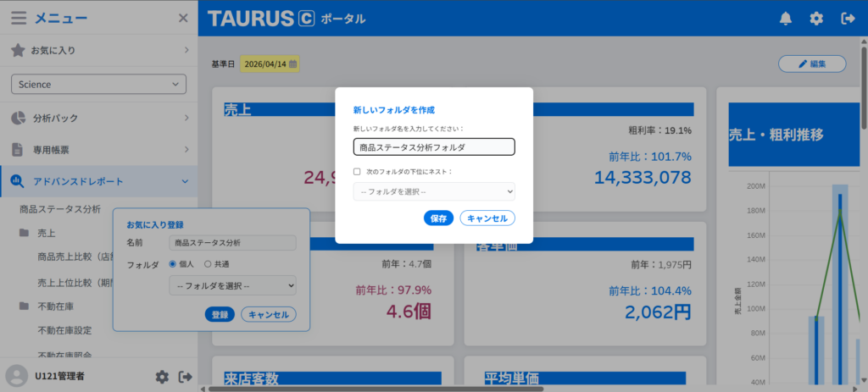Click the 粗利率：19.1% text

tap(659, 131)
